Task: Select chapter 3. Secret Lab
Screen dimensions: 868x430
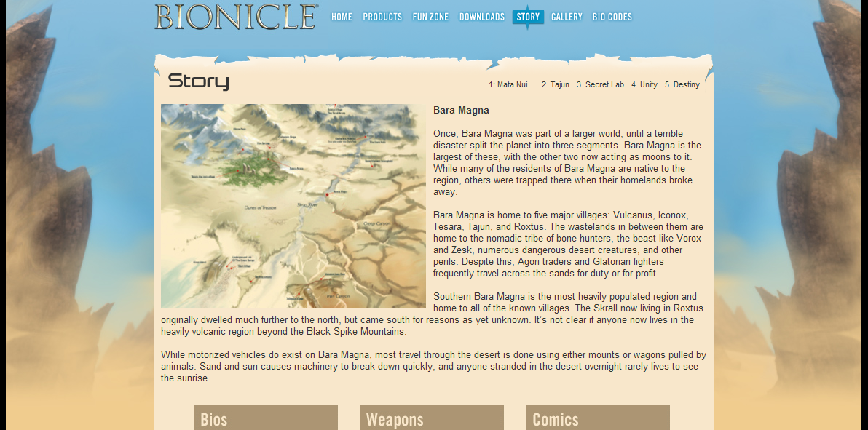Action: click(600, 84)
